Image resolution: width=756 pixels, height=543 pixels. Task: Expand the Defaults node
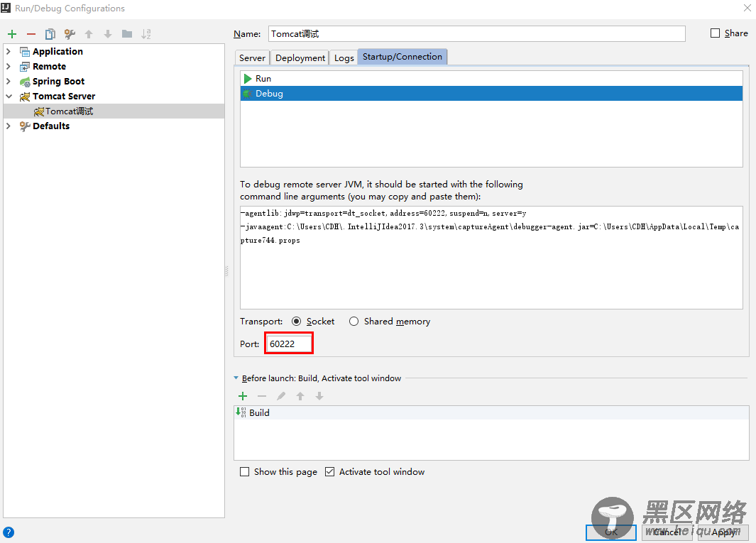pos(9,126)
